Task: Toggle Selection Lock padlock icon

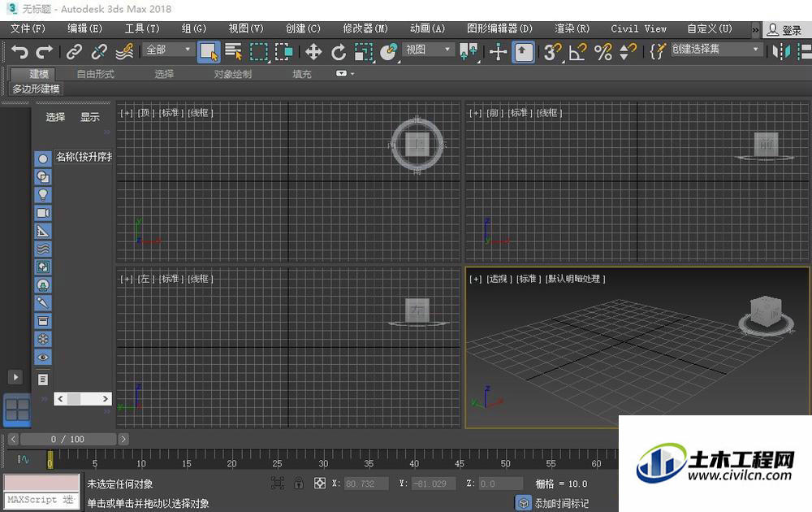Action: pos(298,484)
